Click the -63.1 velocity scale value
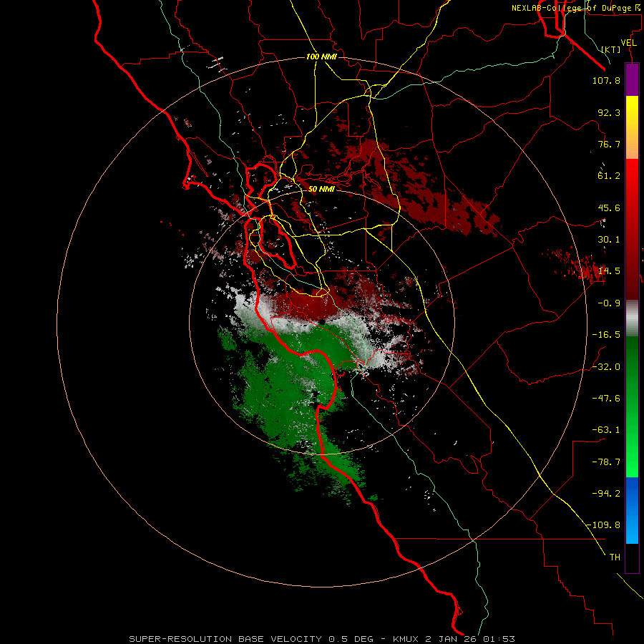Screen dimensions: 644x644 click(x=606, y=430)
